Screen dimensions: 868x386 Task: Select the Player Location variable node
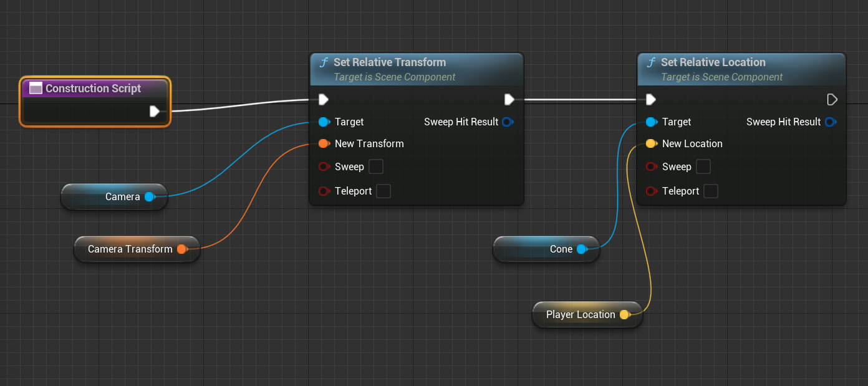pos(587,314)
